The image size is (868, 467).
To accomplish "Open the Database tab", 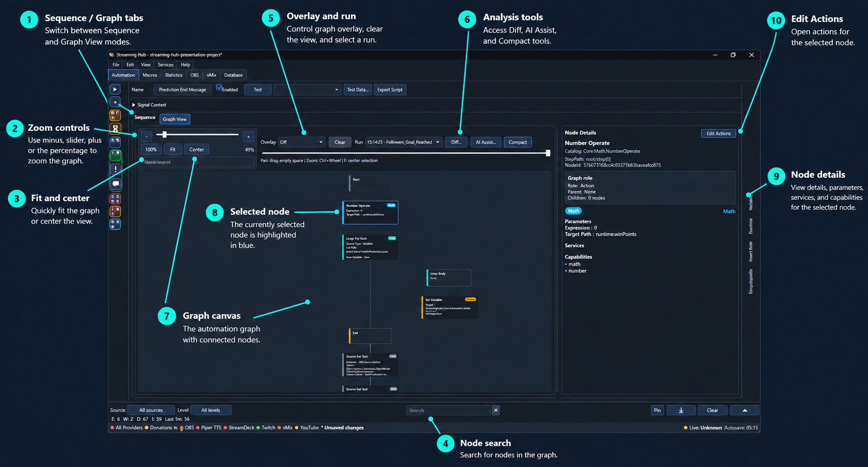I will click(233, 75).
